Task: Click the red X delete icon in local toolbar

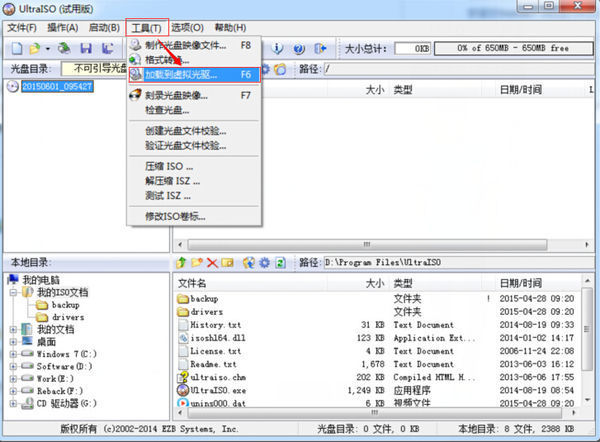Action: pyautogui.click(x=212, y=263)
